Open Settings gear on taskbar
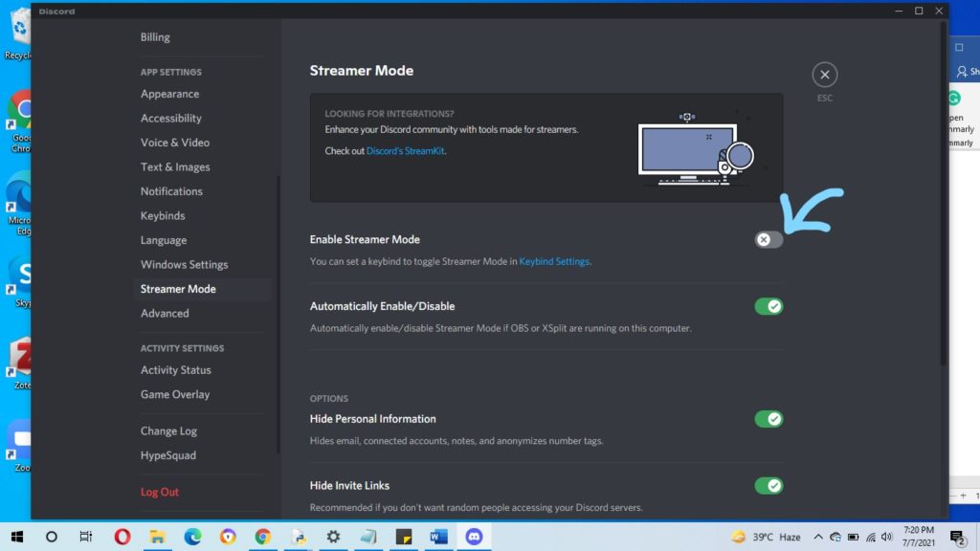 point(333,537)
